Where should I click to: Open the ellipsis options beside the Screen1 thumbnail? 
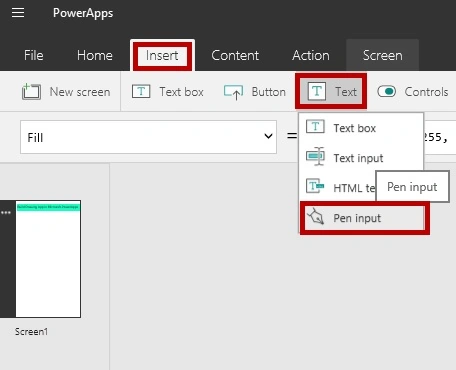point(6,213)
